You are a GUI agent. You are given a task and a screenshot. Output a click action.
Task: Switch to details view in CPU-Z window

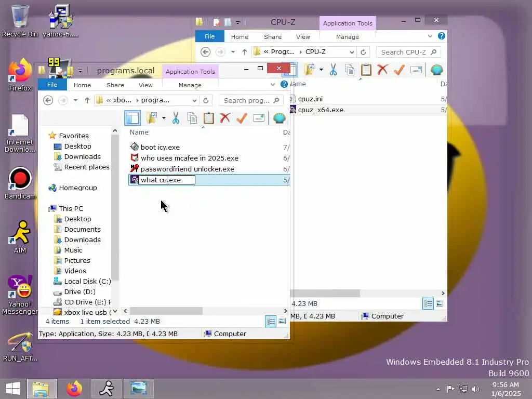(428, 303)
